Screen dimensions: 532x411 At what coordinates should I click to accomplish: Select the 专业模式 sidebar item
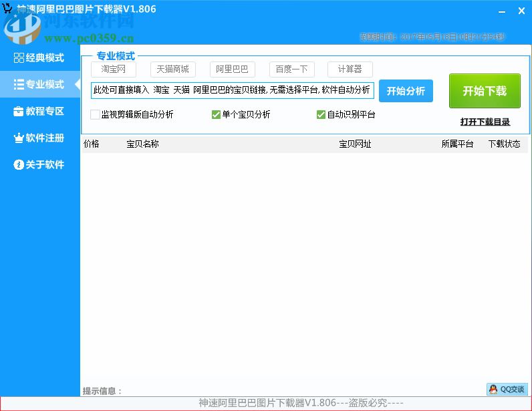pos(39,84)
